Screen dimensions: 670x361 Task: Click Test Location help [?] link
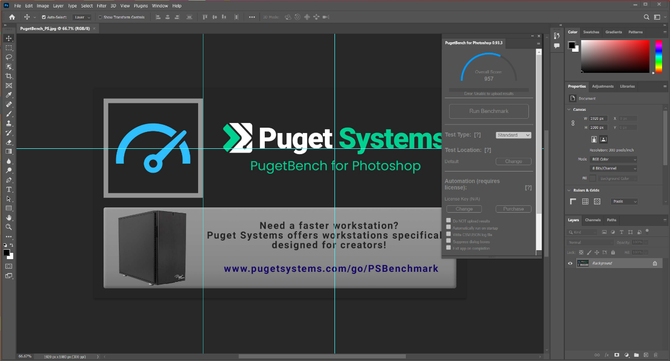[x=488, y=150]
